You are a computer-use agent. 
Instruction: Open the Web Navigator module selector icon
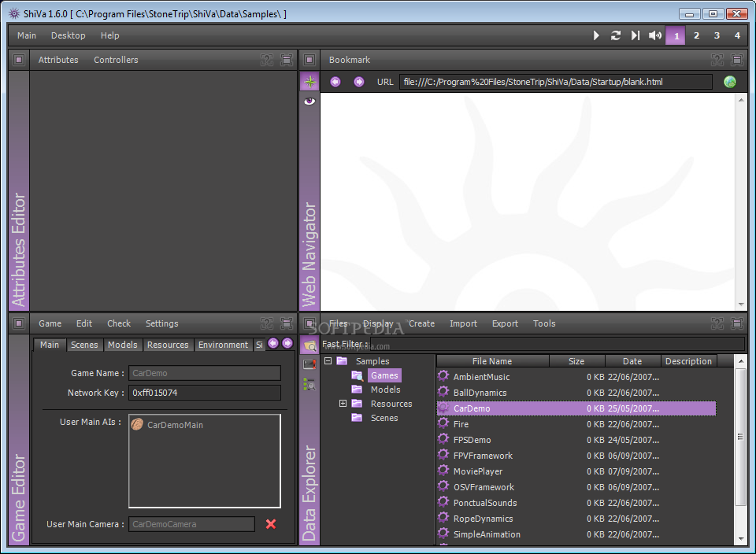(x=309, y=60)
